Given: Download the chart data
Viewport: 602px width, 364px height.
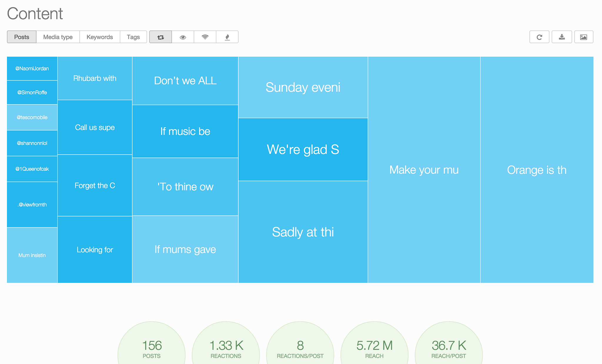Looking at the screenshot, I should coord(562,37).
